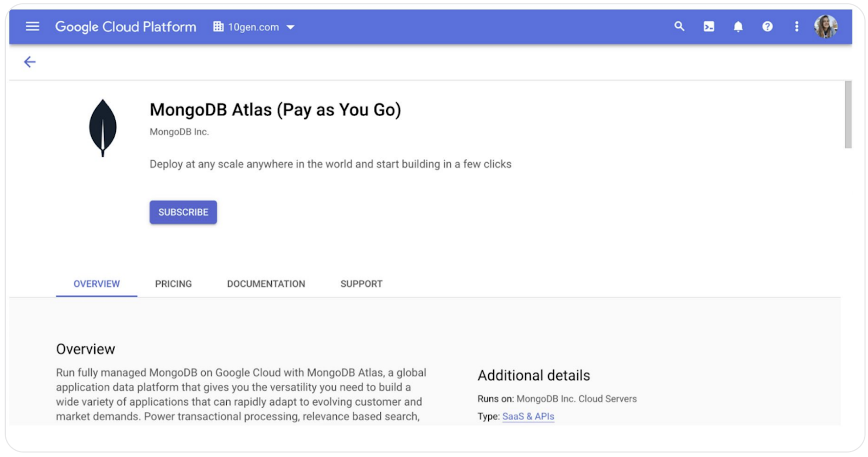Follow the SaaS & APIs link

[528, 416]
